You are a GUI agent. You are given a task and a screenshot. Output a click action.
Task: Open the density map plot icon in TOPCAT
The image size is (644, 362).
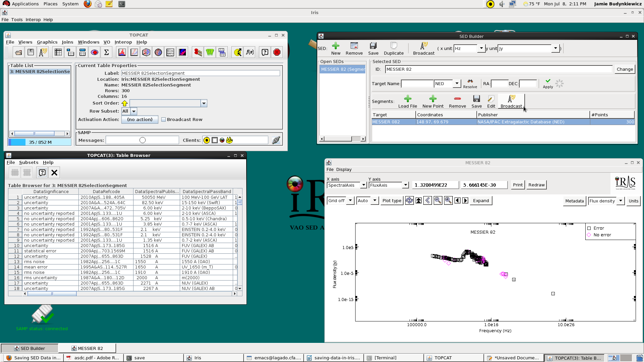point(182,52)
